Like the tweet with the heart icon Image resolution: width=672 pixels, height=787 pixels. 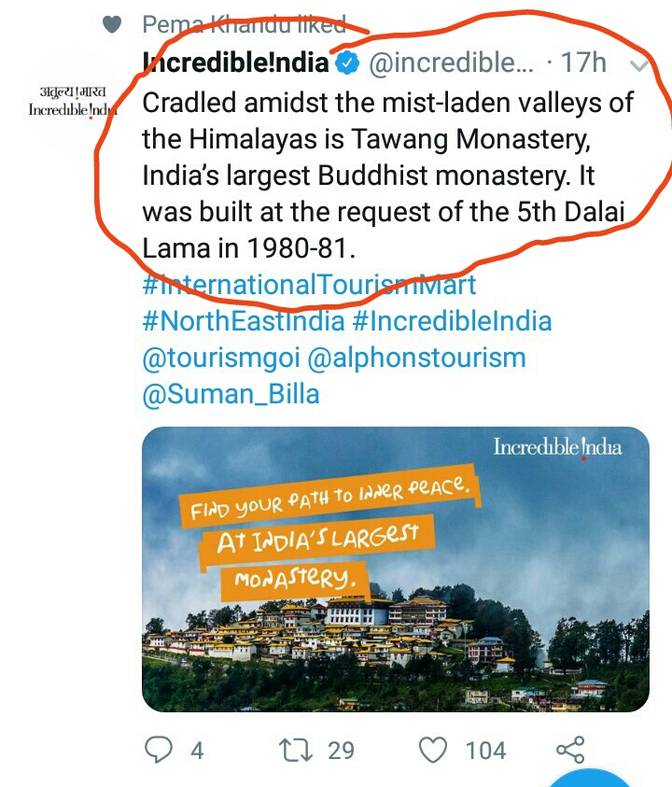[433, 750]
